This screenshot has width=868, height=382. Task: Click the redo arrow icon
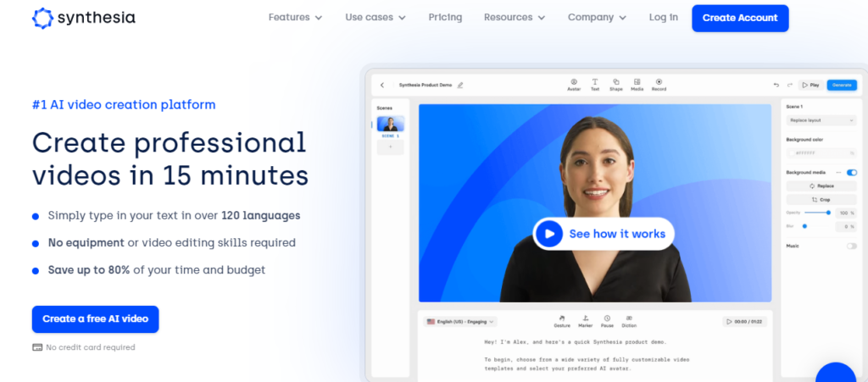(x=790, y=86)
